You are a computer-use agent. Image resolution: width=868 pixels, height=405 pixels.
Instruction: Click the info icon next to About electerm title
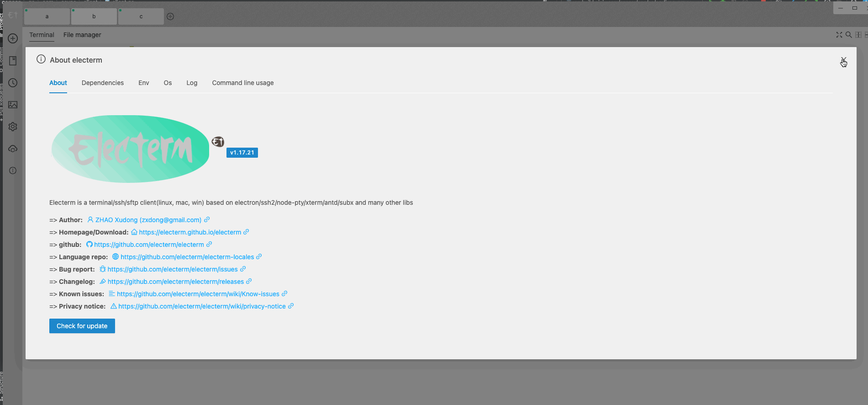(41, 59)
